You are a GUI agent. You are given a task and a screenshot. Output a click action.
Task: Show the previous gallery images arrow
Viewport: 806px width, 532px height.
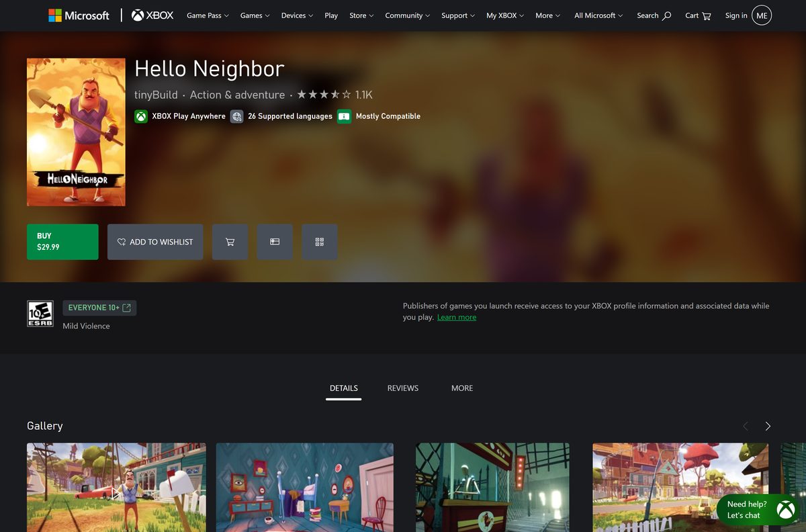(746, 426)
